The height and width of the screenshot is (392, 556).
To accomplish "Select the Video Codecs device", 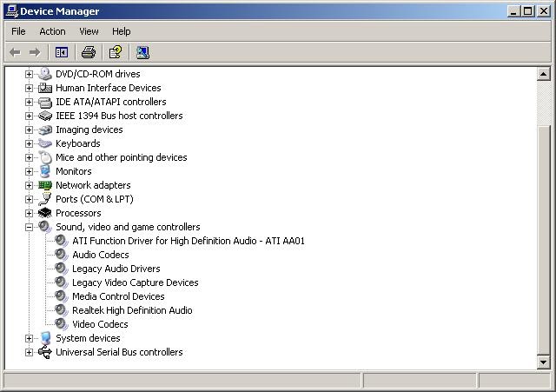I will pyautogui.click(x=101, y=324).
